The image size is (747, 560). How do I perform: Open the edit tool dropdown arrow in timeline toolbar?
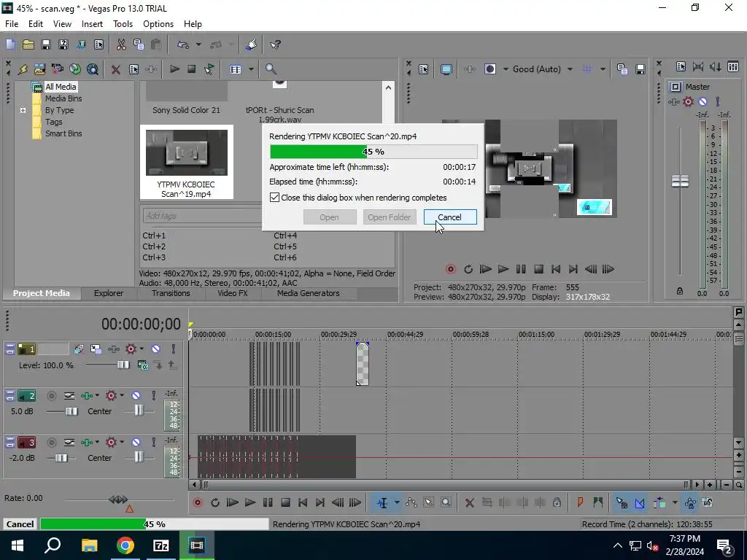[x=396, y=502]
